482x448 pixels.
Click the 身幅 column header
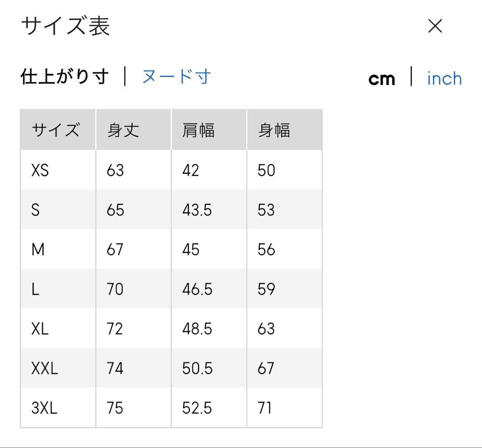pyautogui.click(x=274, y=130)
